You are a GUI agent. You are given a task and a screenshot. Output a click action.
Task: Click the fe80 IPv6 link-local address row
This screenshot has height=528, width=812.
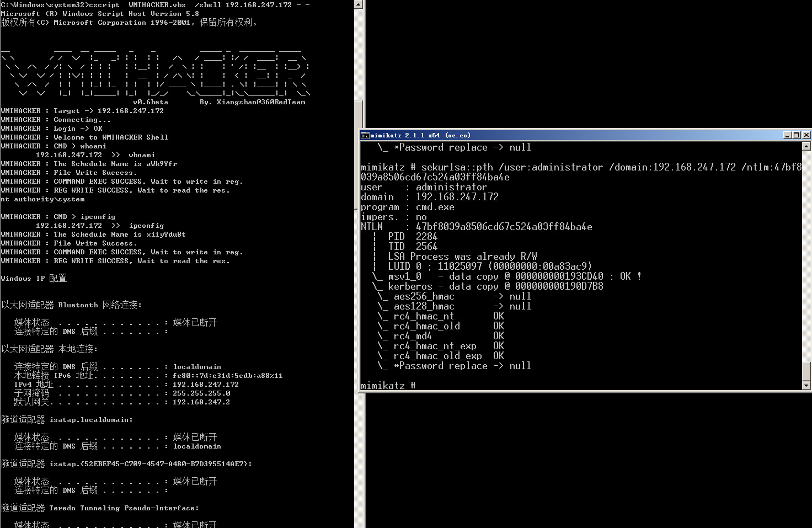pyautogui.click(x=149, y=375)
